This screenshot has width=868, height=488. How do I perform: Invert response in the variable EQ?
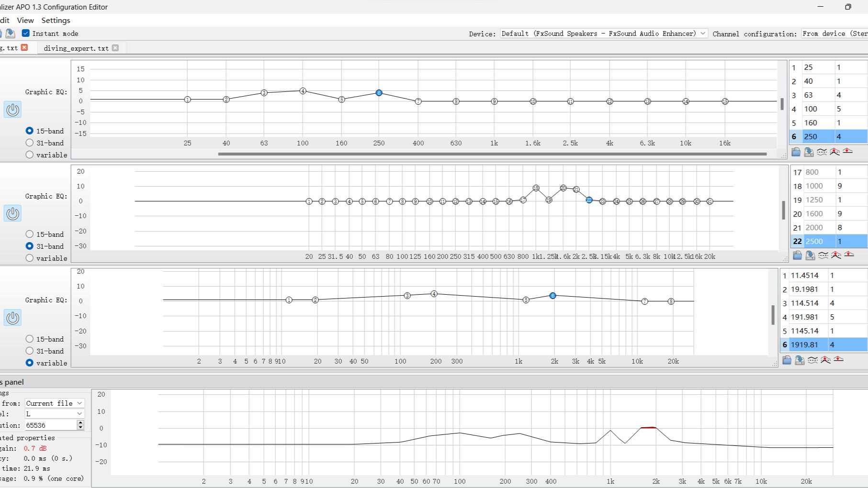coord(812,360)
